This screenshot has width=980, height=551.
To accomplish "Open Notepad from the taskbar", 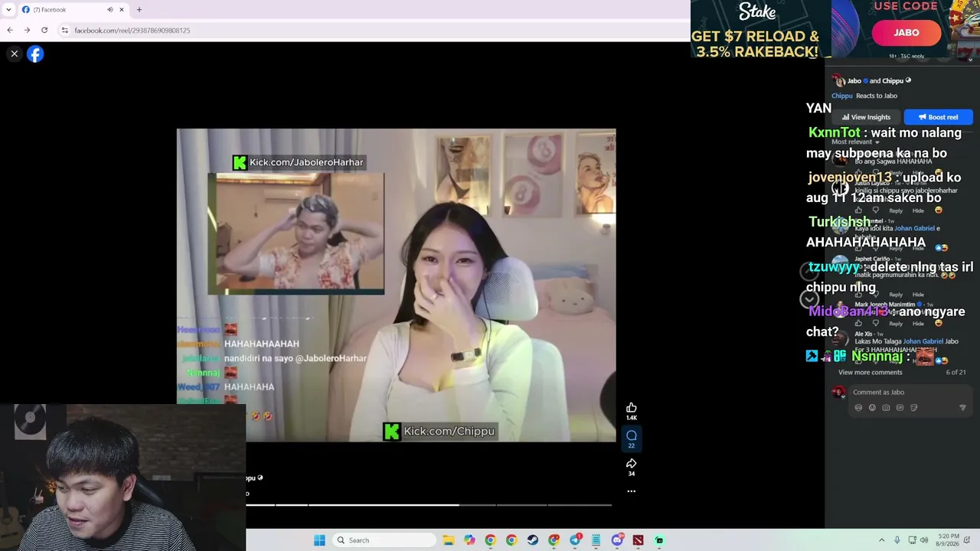I will (596, 540).
